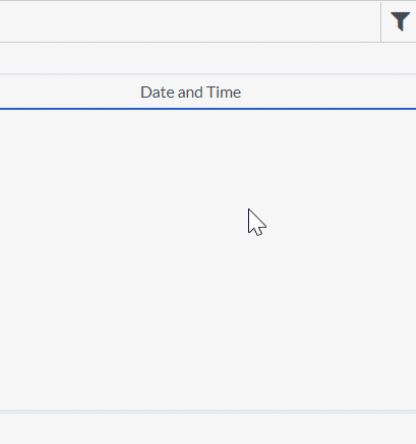Viewport: 416px width, 444px height.
Task: Focus the search box beside the funnel
Action: [190, 22]
